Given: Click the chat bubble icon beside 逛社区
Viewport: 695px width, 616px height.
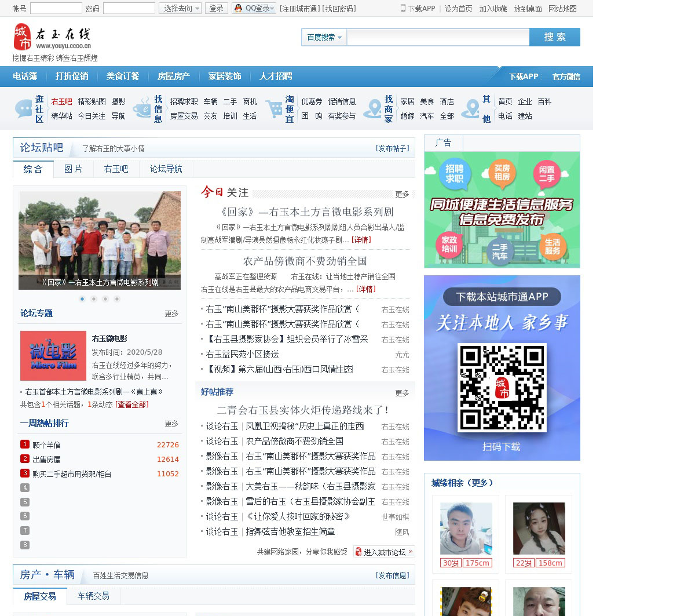Looking at the screenshot, I should tap(24, 108).
